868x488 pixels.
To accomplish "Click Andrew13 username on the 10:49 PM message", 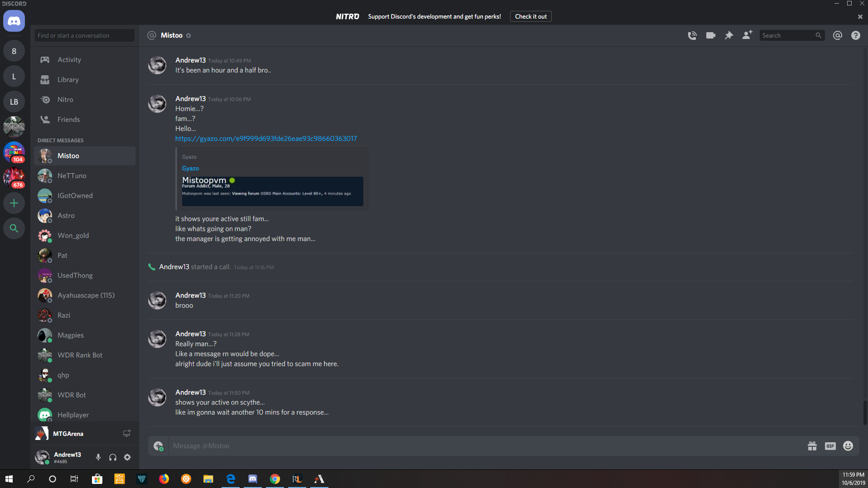I will (x=190, y=60).
